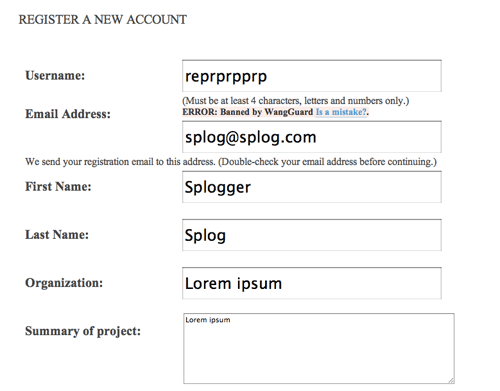Click the First Name label
This screenshot has height=391, width=500.
58,186
